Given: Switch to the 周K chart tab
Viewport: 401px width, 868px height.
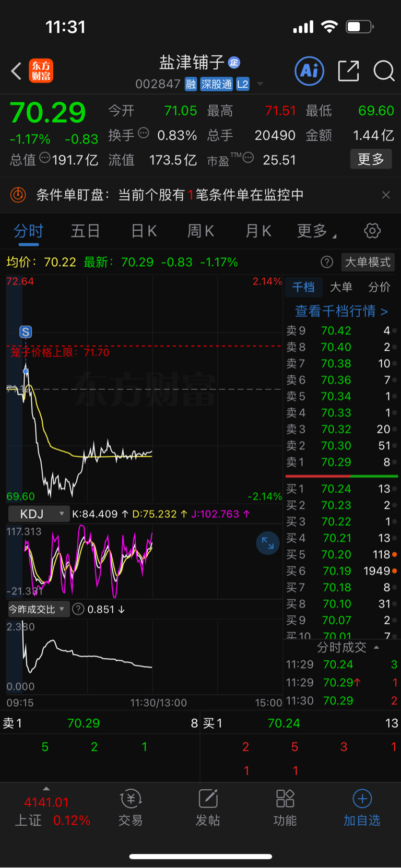Looking at the screenshot, I should [200, 231].
